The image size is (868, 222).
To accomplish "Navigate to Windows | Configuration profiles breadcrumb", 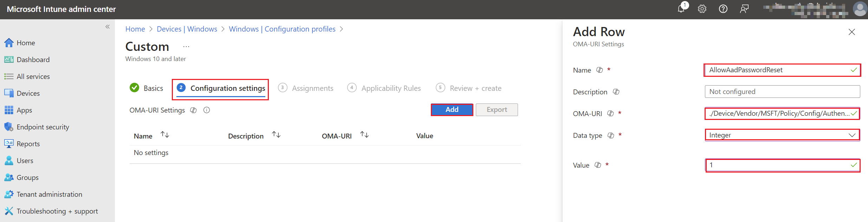I will pos(282,29).
